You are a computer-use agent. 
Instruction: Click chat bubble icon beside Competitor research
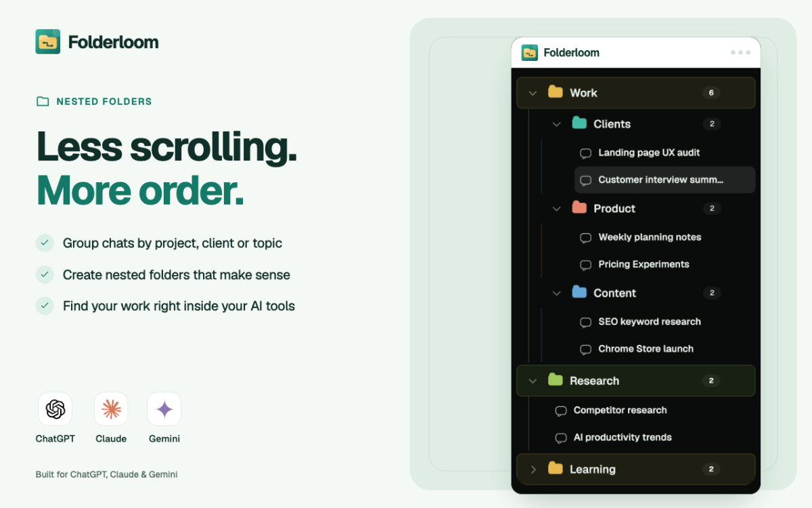[x=561, y=411]
